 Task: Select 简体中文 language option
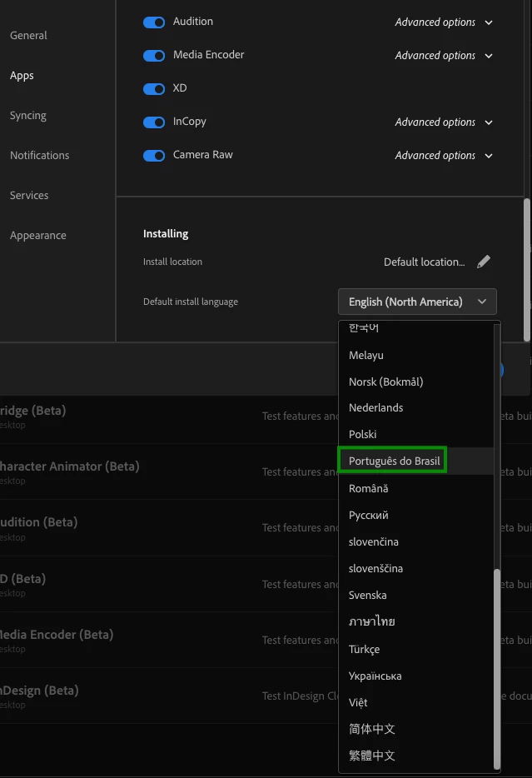pyautogui.click(x=416, y=729)
